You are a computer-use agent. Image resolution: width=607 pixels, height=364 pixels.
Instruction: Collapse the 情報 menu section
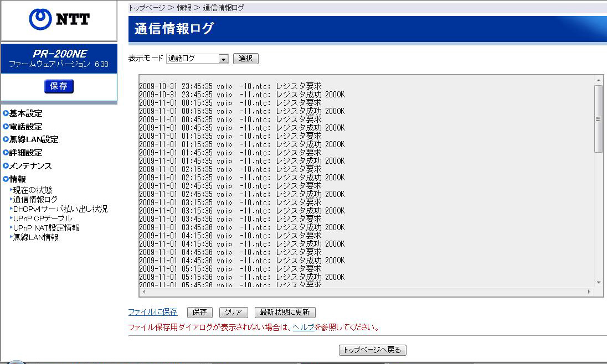[x=17, y=179]
